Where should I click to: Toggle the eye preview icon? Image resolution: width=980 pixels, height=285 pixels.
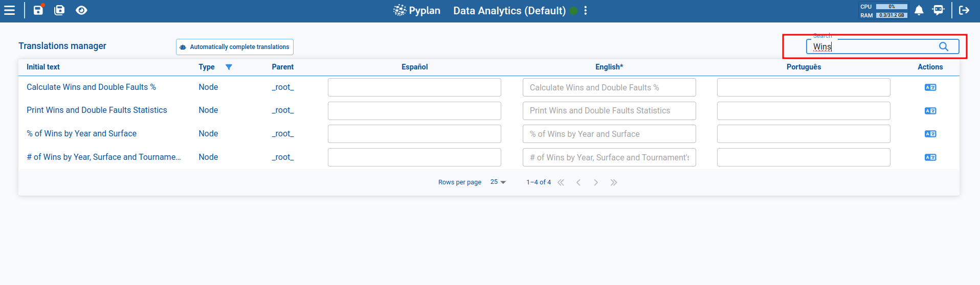(81, 10)
